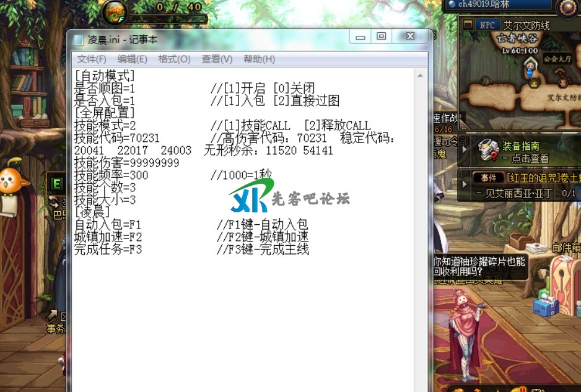The width and height of the screenshot is (581, 392).
Task: Click the 公会大厅 label on the minimap
Action: pos(556,59)
